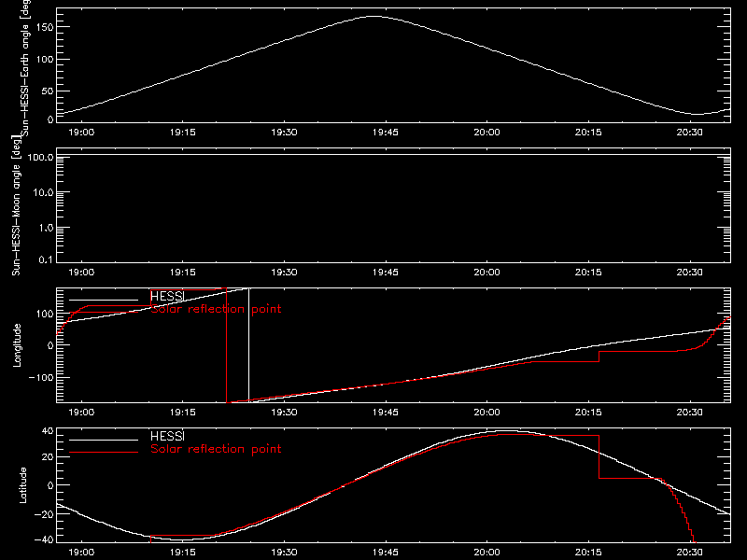Select the 0 tick on the Earth angle plot
This screenshot has width=747, height=560.
pyautogui.click(x=50, y=119)
